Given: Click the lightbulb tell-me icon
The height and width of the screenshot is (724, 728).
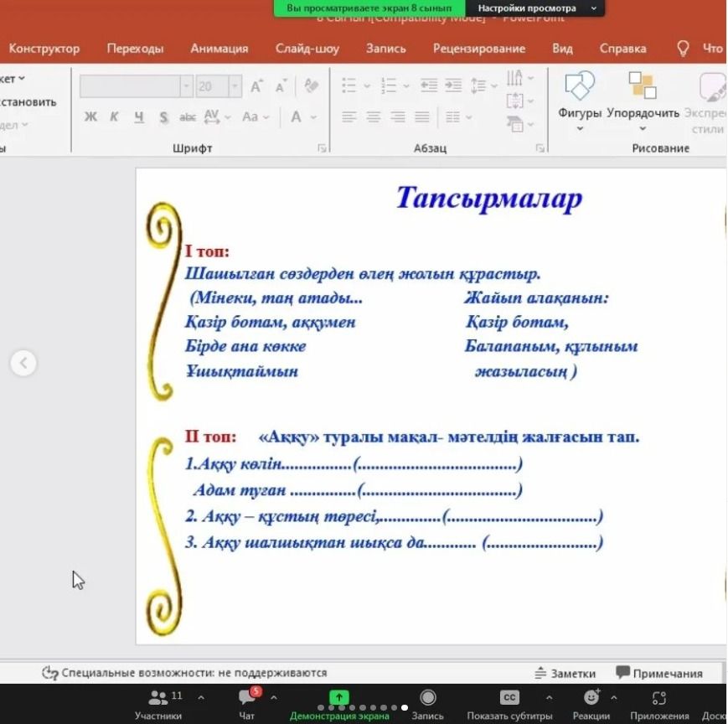Looking at the screenshot, I should [x=684, y=49].
